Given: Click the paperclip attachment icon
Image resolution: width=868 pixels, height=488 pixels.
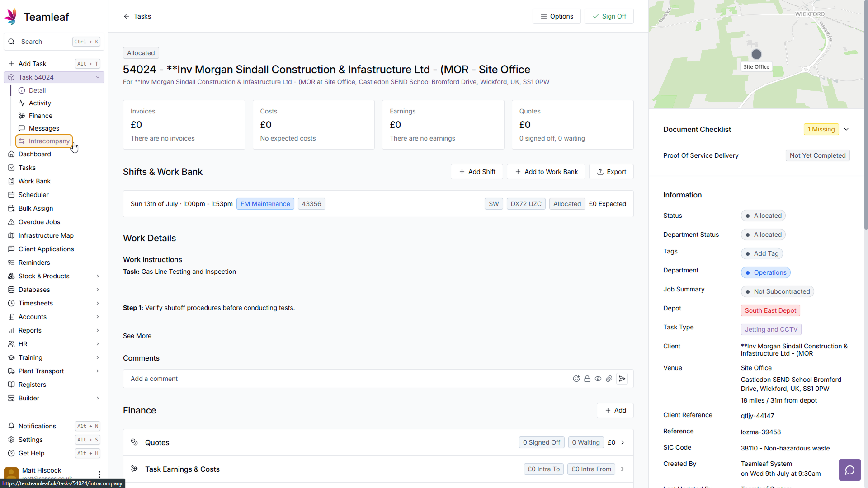Looking at the screenshot, I should coord(609,379).
